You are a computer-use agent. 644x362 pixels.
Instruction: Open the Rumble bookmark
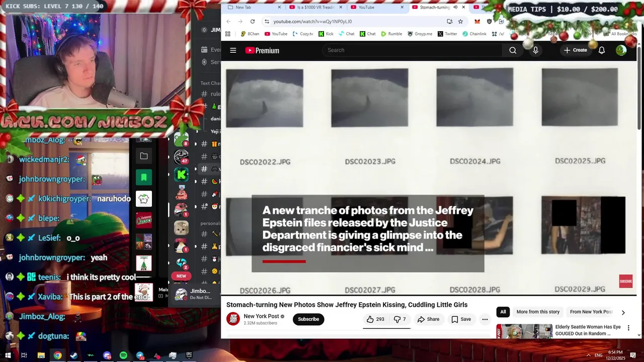391,34
